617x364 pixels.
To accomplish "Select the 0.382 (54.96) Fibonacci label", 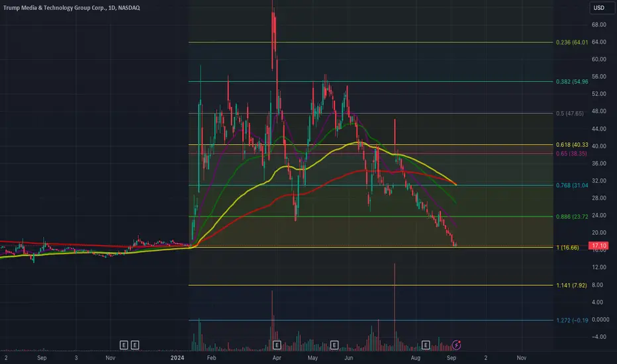I will 572,81.
